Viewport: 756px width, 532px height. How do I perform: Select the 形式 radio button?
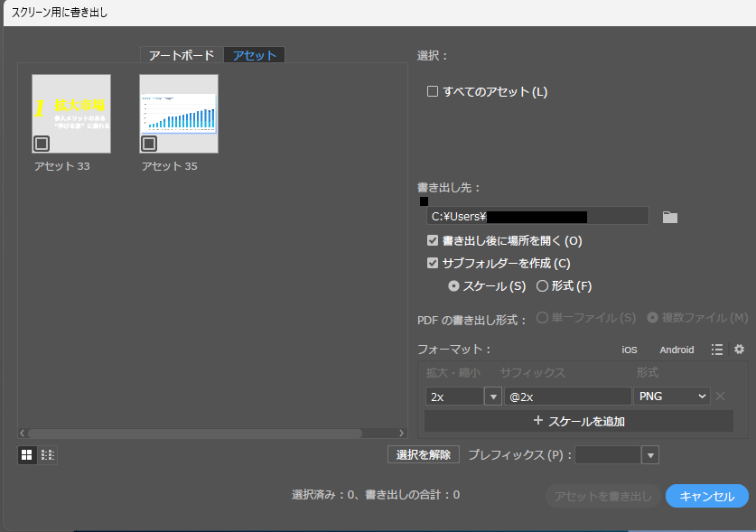click(x=542, y=286)
